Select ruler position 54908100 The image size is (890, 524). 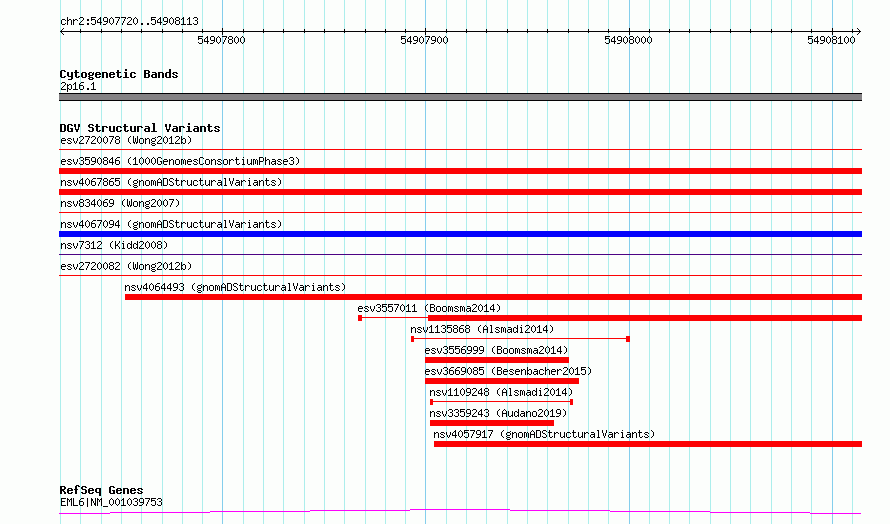point(831,40)
